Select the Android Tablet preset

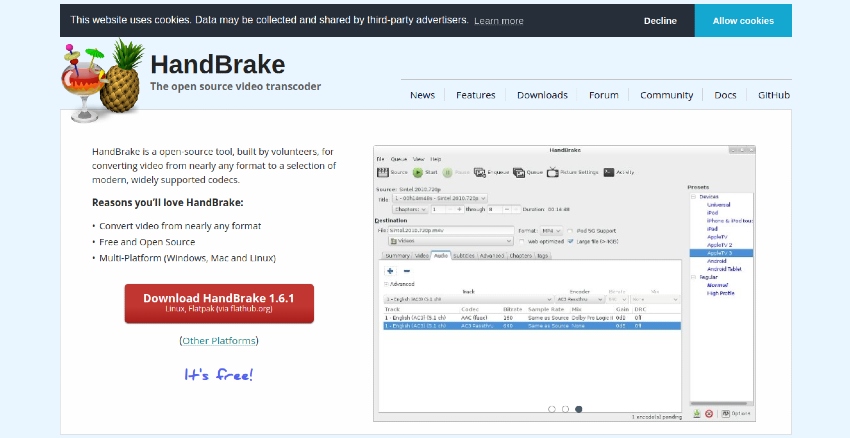tap(724, 269)
